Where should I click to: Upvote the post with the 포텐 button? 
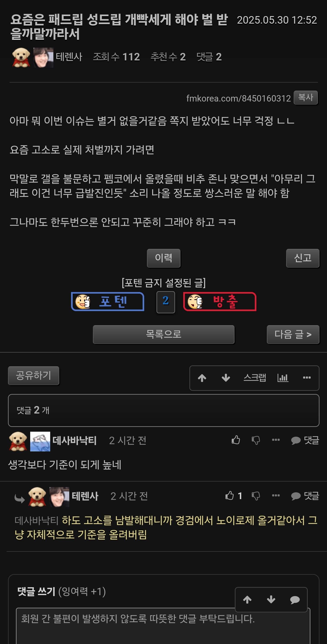coord(108,302)
